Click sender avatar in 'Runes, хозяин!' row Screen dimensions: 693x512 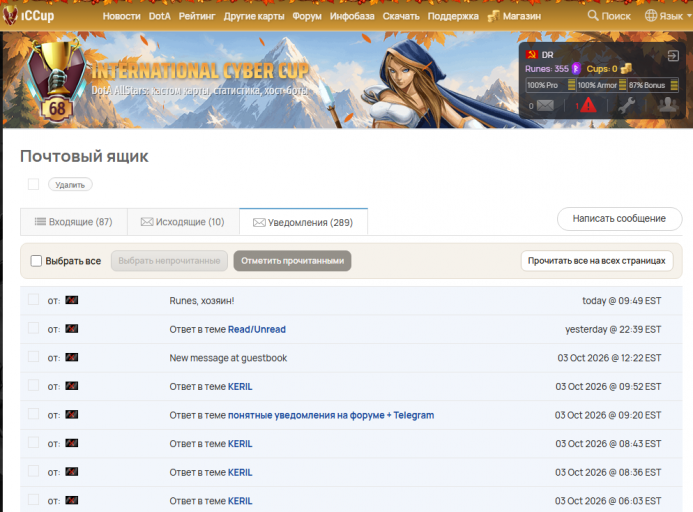click(72, 300)
